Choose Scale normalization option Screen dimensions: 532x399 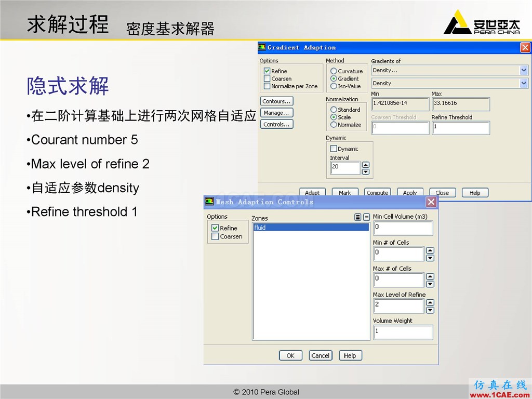coord(334,117)
